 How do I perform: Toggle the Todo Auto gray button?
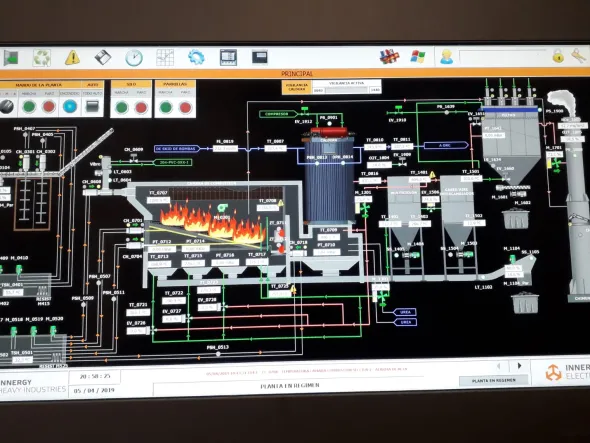point(92,107)
